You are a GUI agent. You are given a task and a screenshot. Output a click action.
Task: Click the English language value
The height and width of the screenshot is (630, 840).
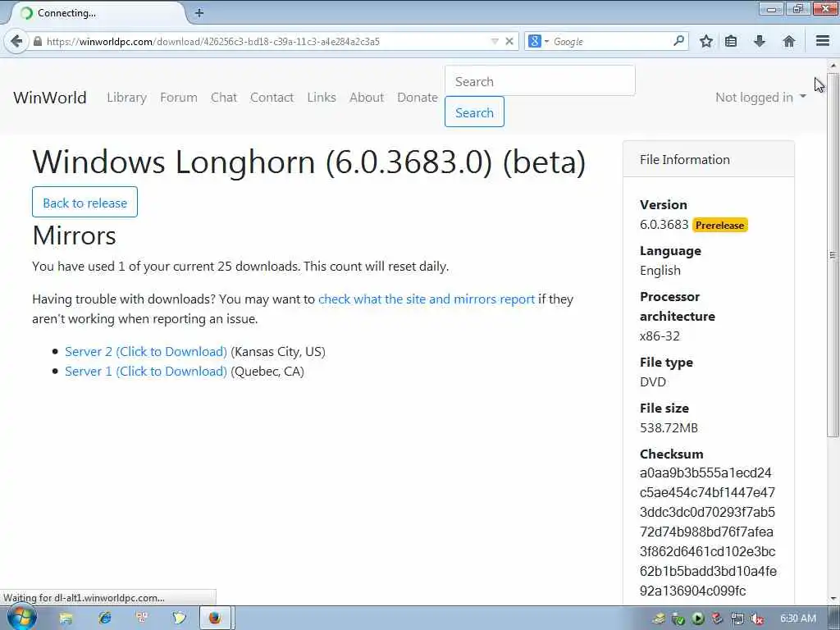click(x=660, y=271)
